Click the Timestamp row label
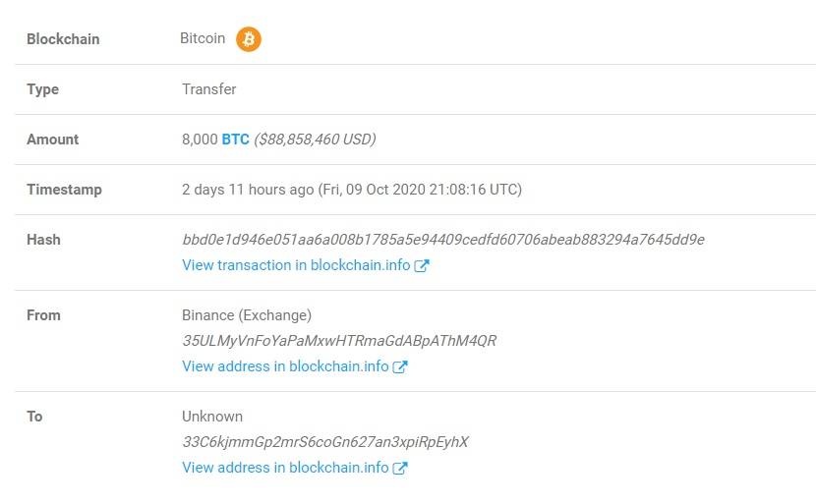The height and width of the screenshot is (504, 816). coord(65,190)
